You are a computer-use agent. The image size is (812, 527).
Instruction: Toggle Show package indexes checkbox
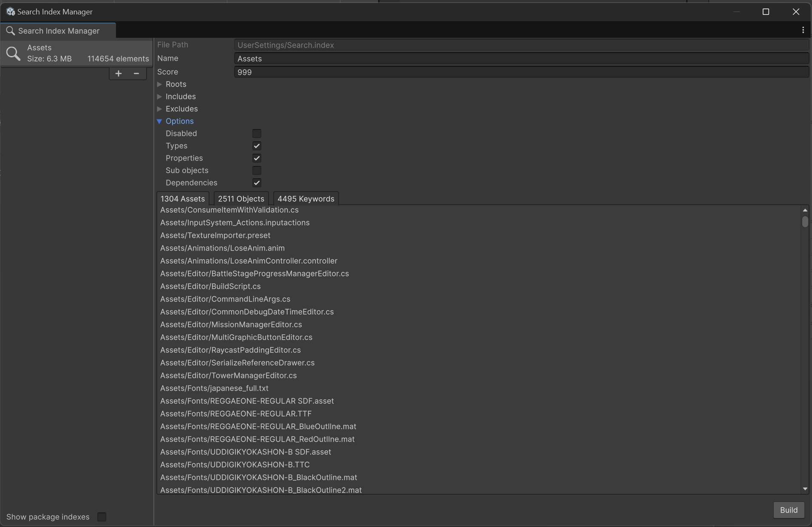[102, 517]
